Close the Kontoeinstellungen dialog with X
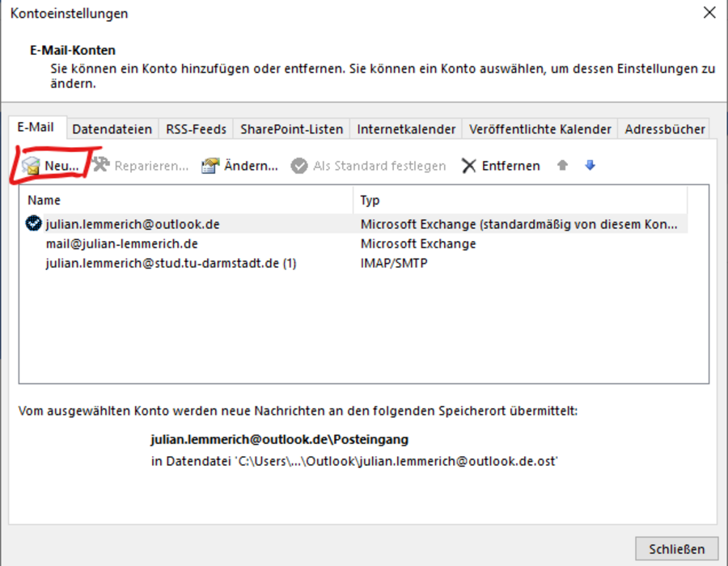This screenshot has width=728, height=566. click(x=709, y=12)
